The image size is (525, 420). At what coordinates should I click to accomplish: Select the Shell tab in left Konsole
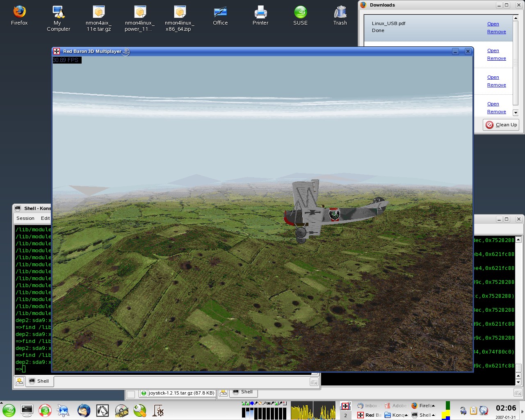tap(39, 381)
